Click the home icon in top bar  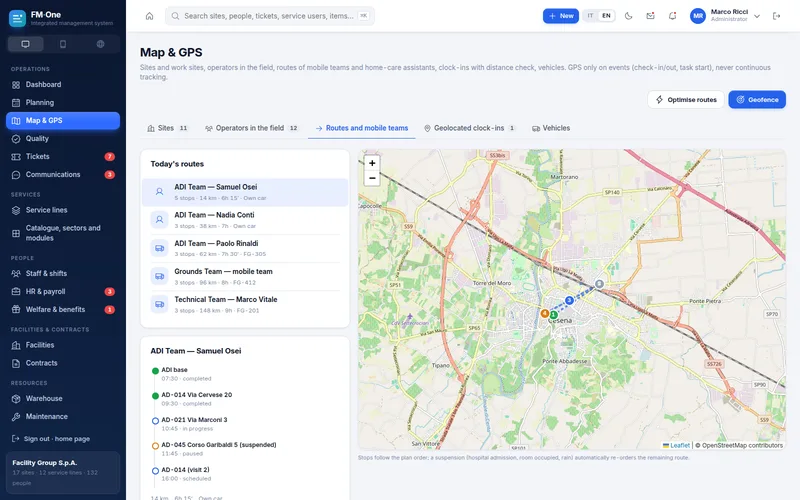[x=149, y=16]
